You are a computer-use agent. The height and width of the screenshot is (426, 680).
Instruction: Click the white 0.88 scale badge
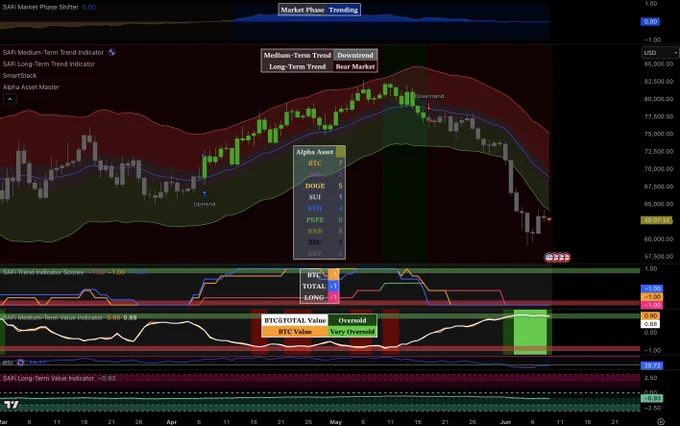(x=650, y=324)
